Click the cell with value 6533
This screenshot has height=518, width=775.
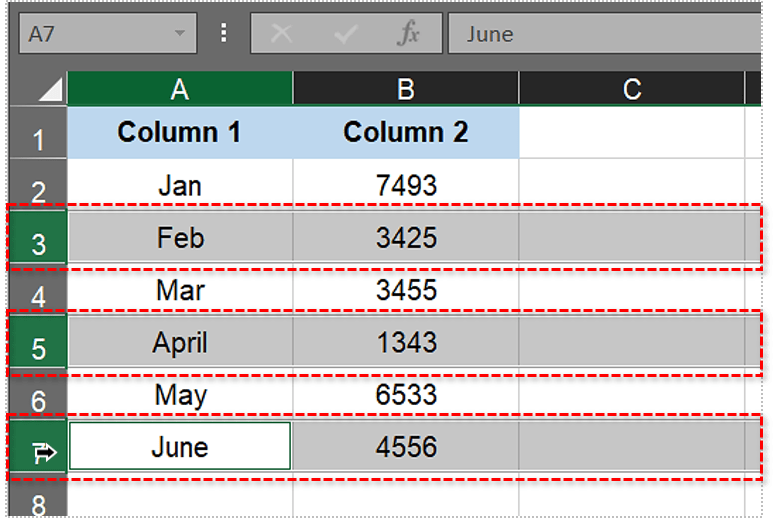pyautogui.click(x=405, y=394)
